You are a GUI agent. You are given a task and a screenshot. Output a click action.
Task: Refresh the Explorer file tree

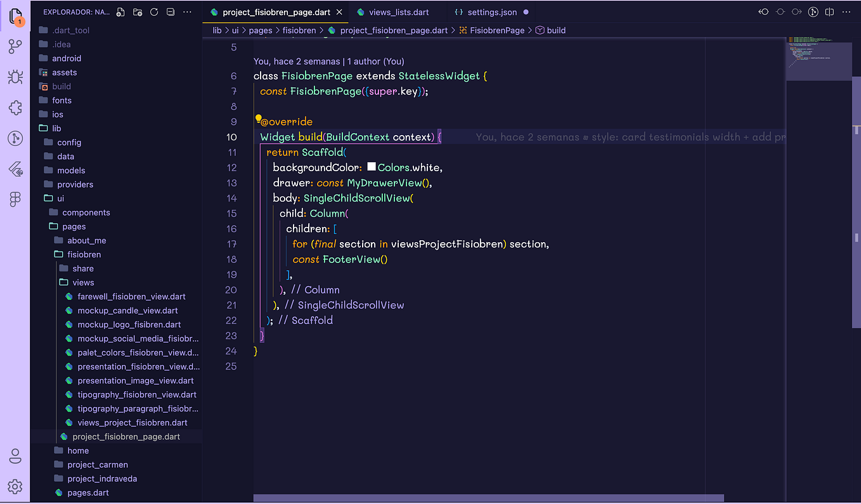tap(153, 12)
